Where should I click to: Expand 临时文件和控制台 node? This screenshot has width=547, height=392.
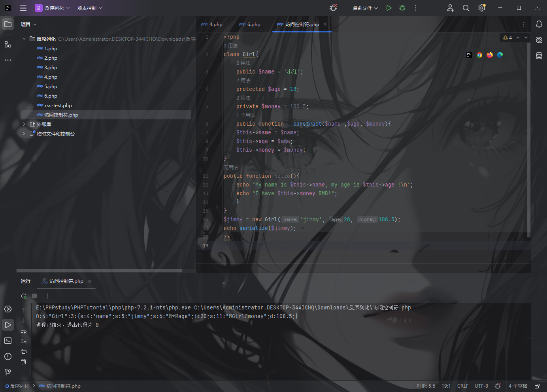pyautogui.click(x=24, y=134)
